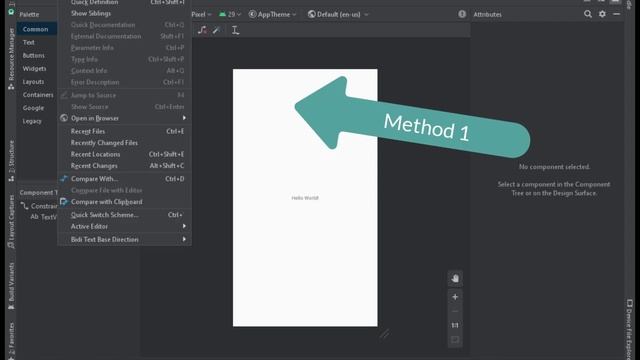Select the Buttons palette category
Screen dimensions: 640x360
tap(33, 56)
